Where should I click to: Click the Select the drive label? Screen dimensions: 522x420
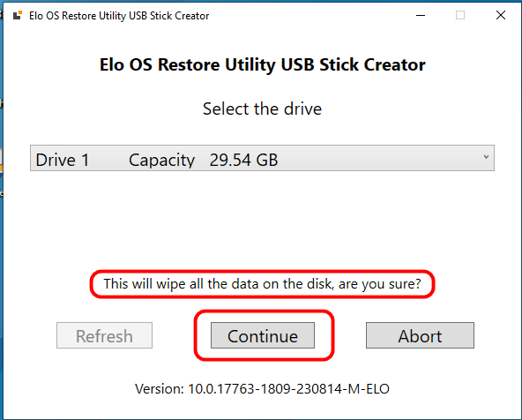coord(263,109)
